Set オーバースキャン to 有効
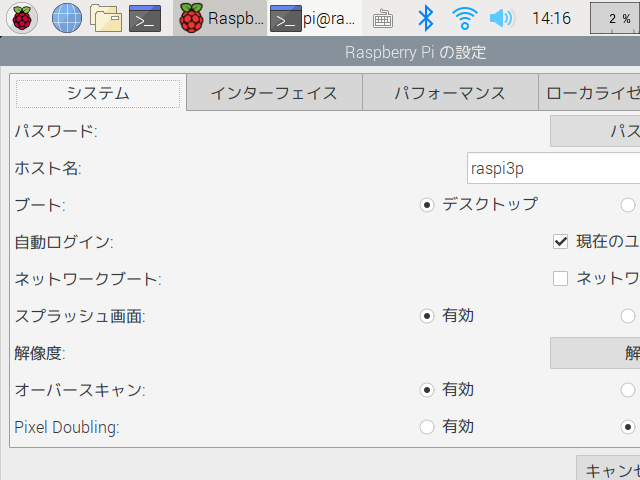640x480 pixels. tap(428, 390)
